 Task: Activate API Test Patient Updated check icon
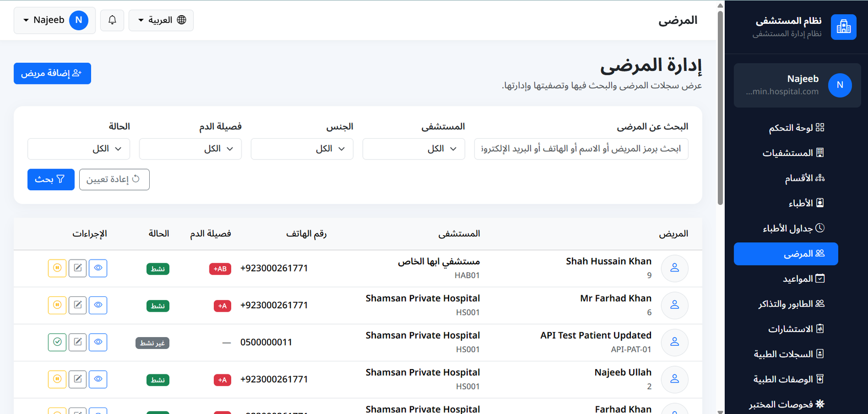coord(57,342)
